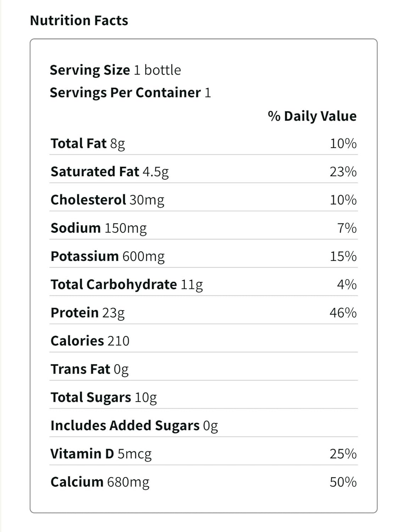Viewport: 402px width, 532px height.
Task: Click the Trans Fat 0g label
Action: (89, 369)
